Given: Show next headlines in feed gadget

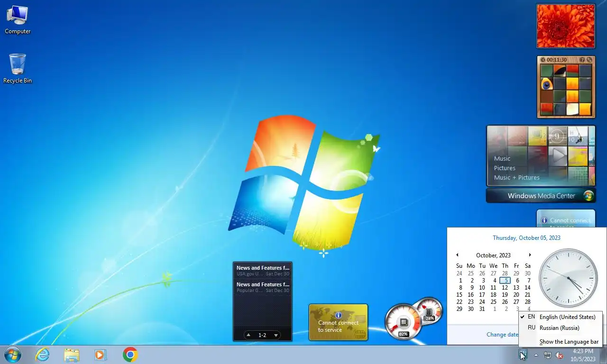Looking at the screenshot, I should click(x=276, y=335).
